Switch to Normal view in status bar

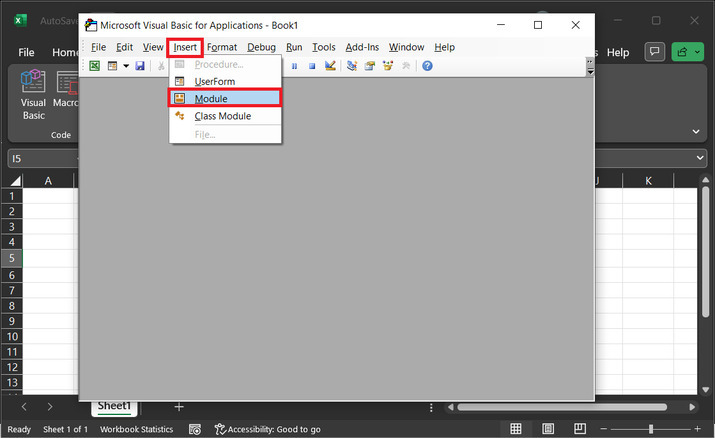tap(516, 429)
